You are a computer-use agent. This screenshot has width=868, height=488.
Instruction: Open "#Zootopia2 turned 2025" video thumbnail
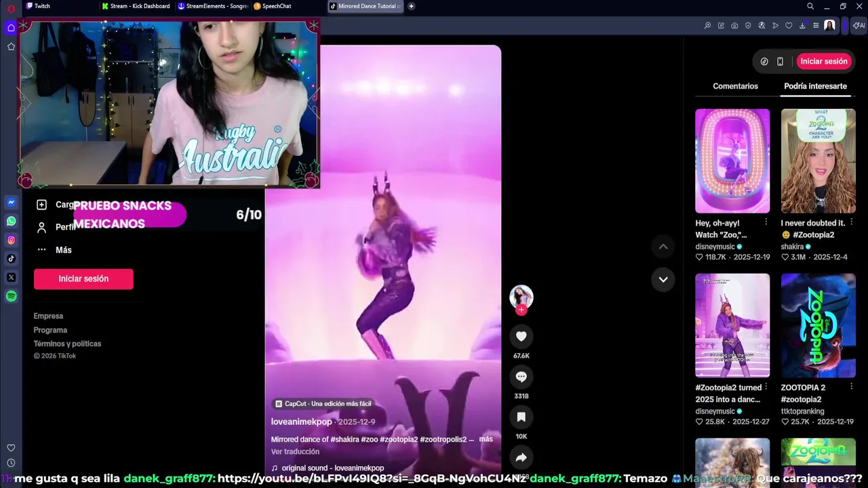[732, 325]
